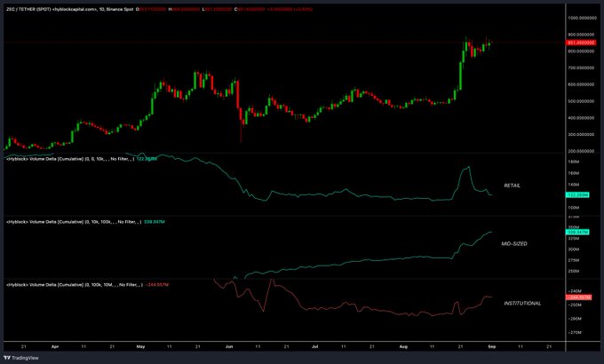Click the red -244.557M institutional value tag

[578, 297]
